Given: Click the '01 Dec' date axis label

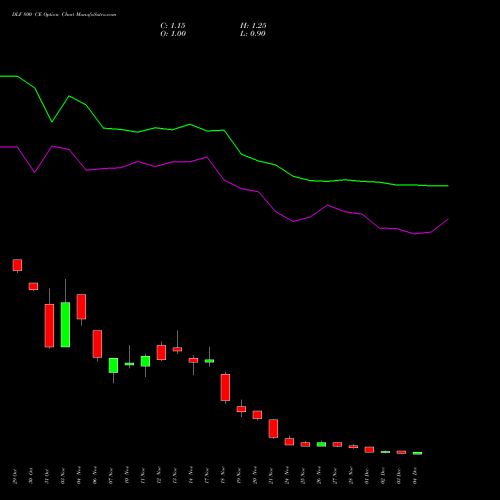Looking at the screenshot, I should tap(367, 476).
